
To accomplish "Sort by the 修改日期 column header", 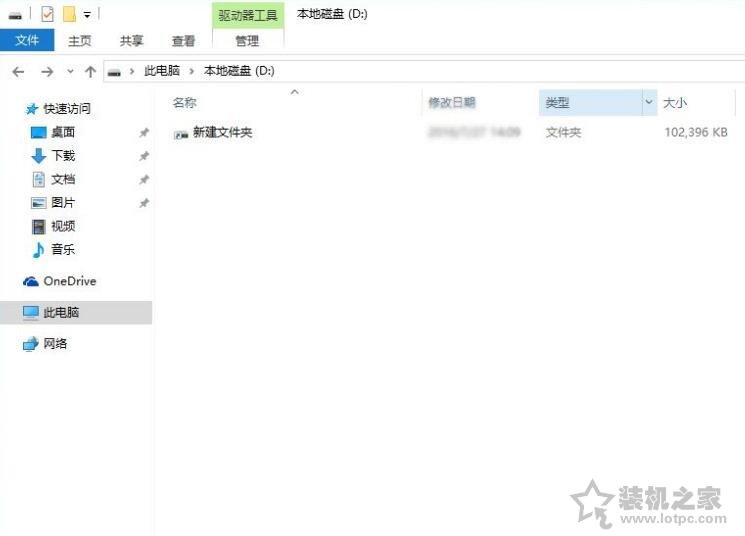I will [x=451, y=103].
